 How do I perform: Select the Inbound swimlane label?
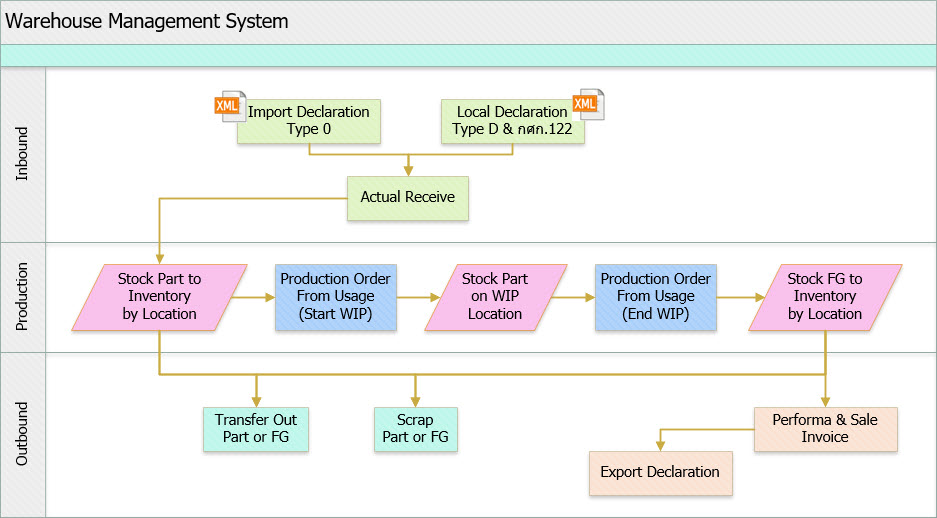[x=23, y=155]
